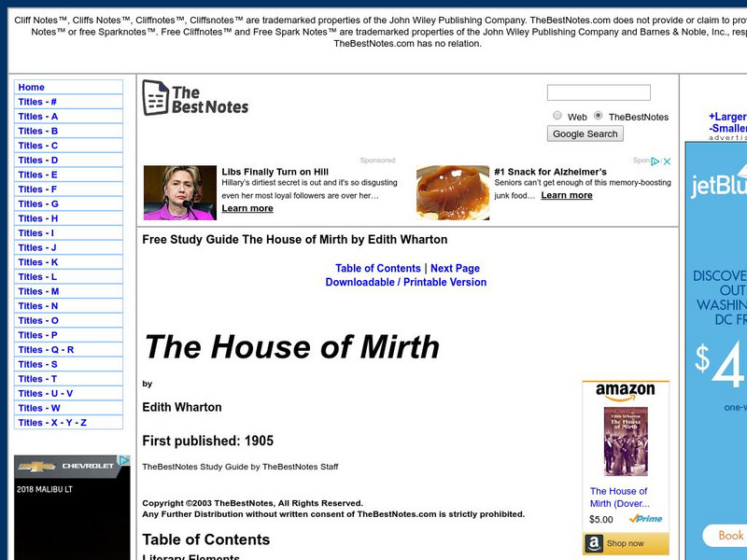The width and height of the screenshot is (747, 560).
Task: Select the Web search radio button
Action: coord(557,115)
